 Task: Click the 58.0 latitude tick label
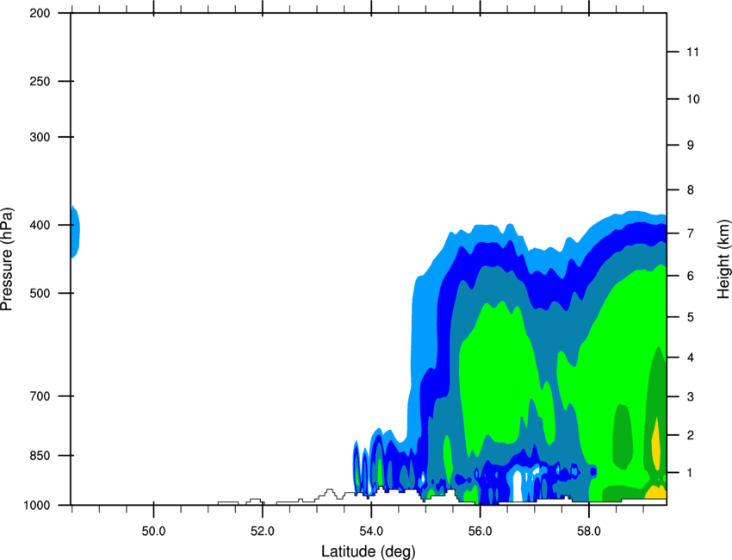tap(589, 532)
